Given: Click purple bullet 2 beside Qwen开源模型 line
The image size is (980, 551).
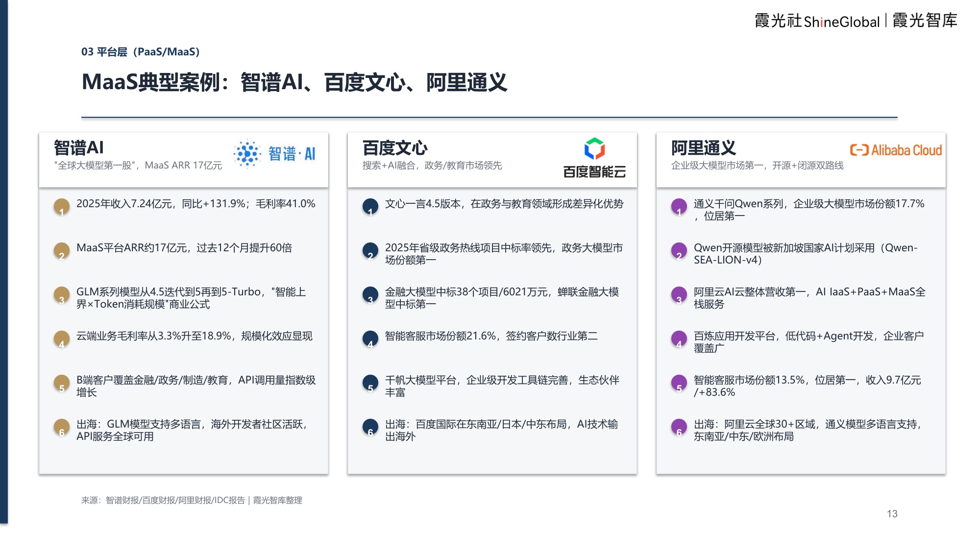Looking at the screenshot, I should 679,251.
